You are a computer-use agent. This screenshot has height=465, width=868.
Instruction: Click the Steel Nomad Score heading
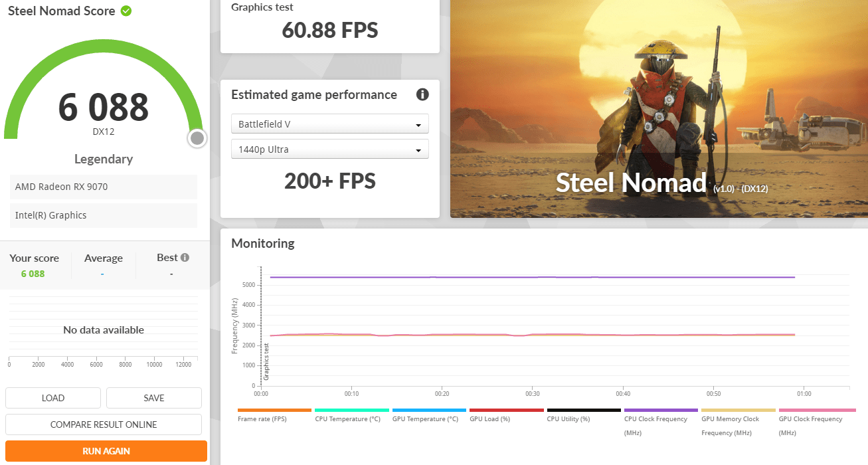pos(61,11)
